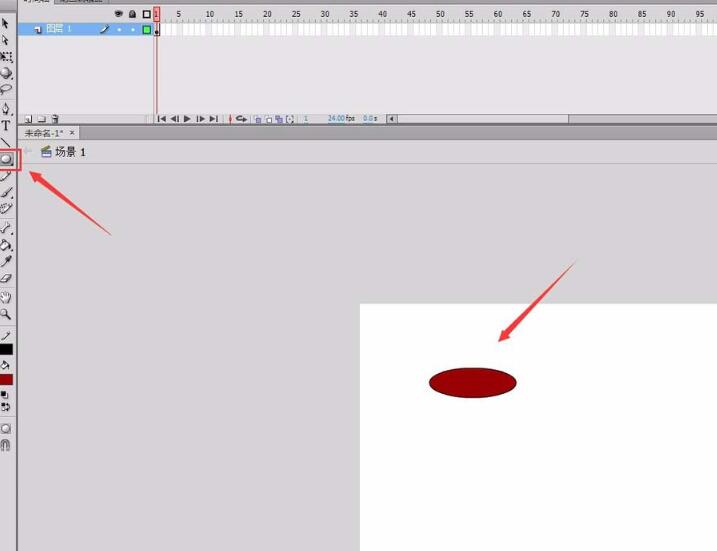Toggle Snap to Objects magnet option
Screen dimensions: 717x551
tap(6, 445)
